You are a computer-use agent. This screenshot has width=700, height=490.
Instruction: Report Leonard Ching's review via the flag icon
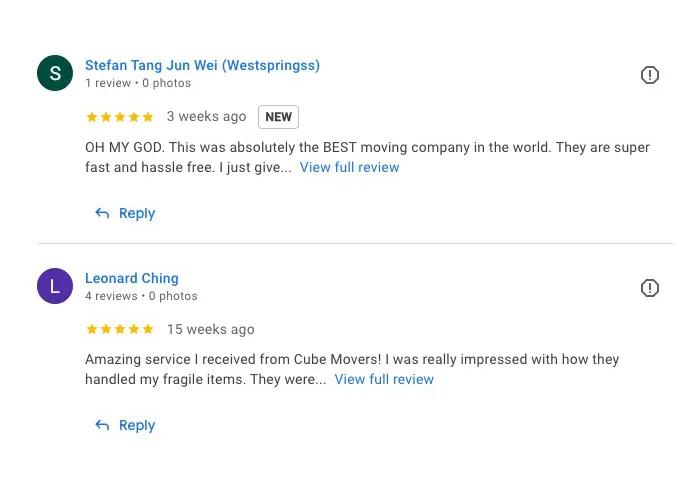point(650,288)
